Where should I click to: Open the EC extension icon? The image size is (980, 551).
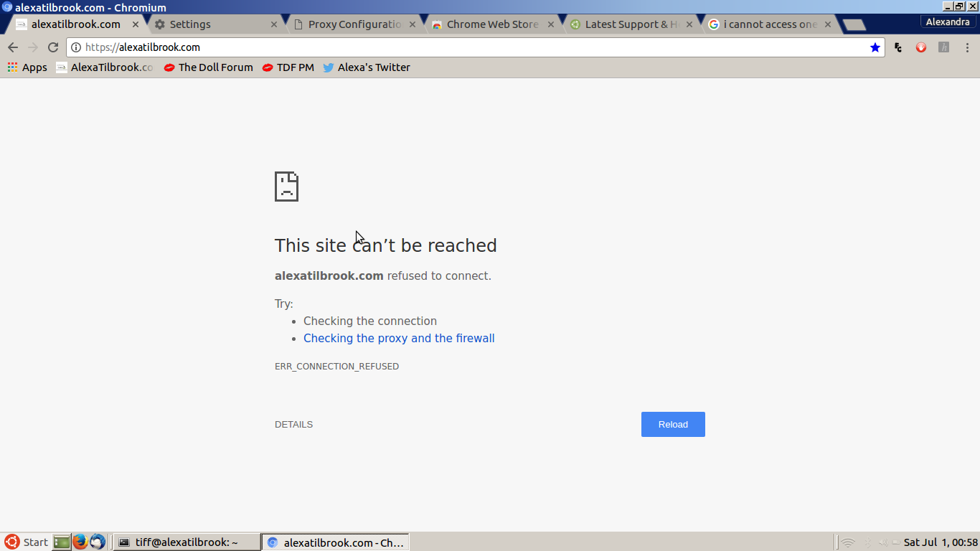tap(898, 47)
